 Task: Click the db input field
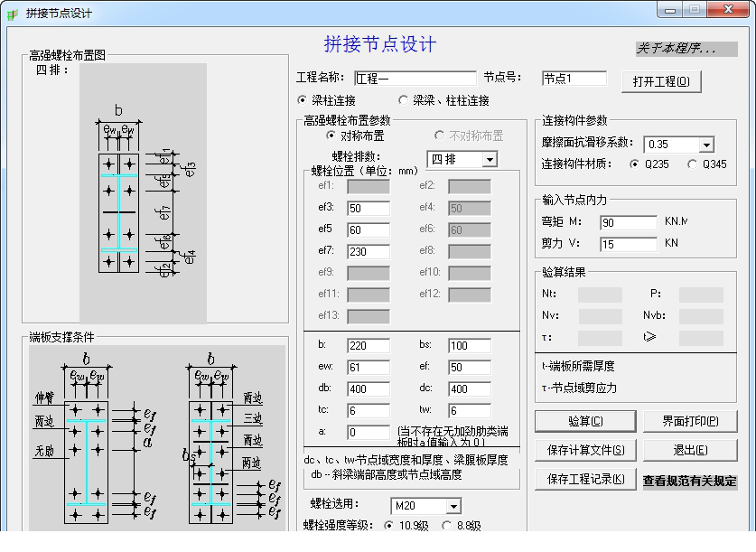point(369,389)
